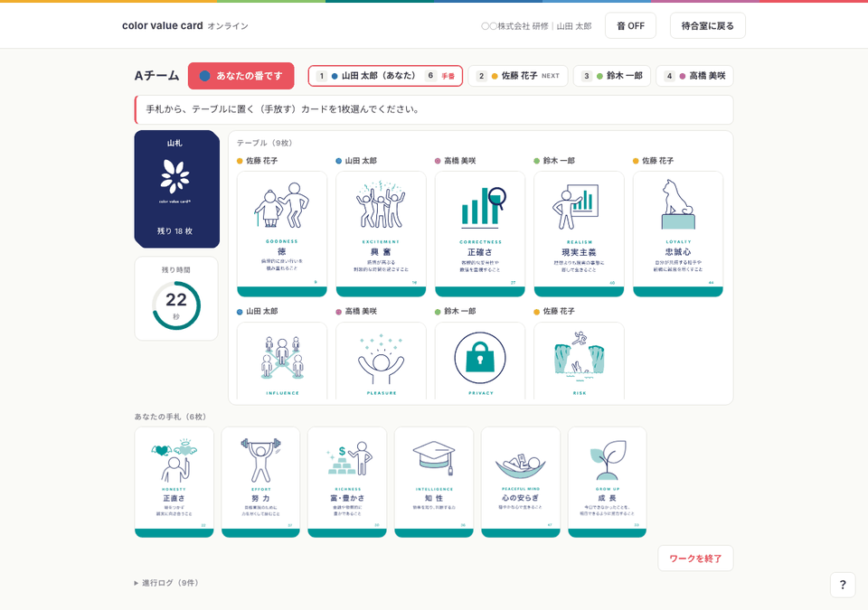Click the instruction message 手札から、テーブルに置く

point(435,109)
